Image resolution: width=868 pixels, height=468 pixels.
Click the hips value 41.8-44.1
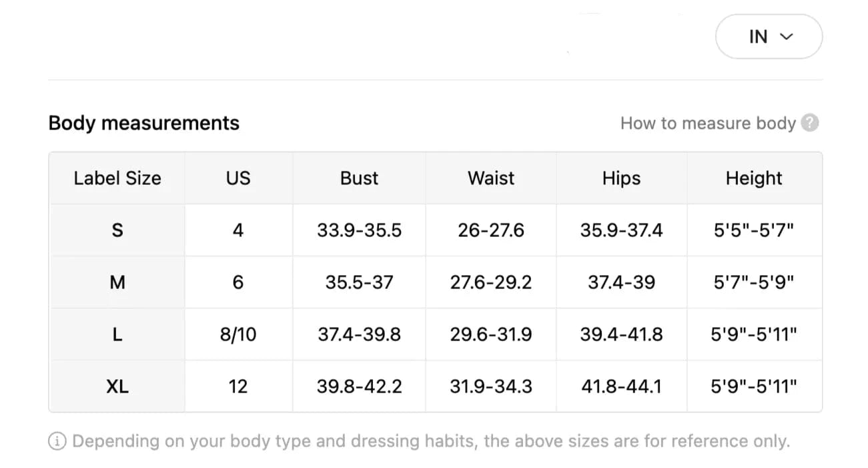(x=621, y=387)
